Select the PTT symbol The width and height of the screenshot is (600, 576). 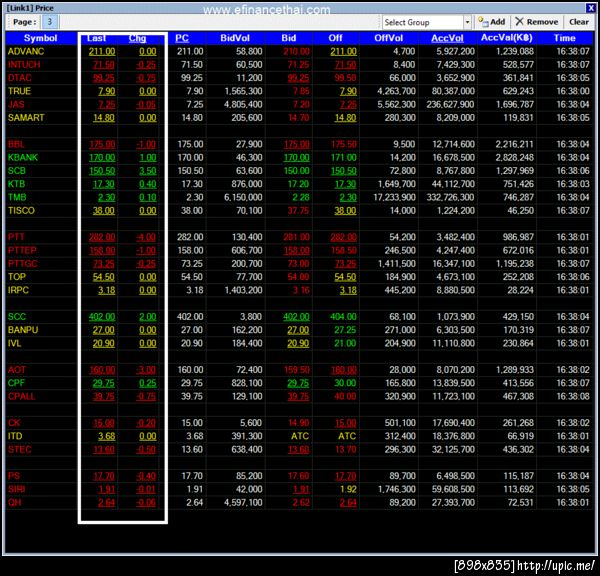[x=16, y=237]
